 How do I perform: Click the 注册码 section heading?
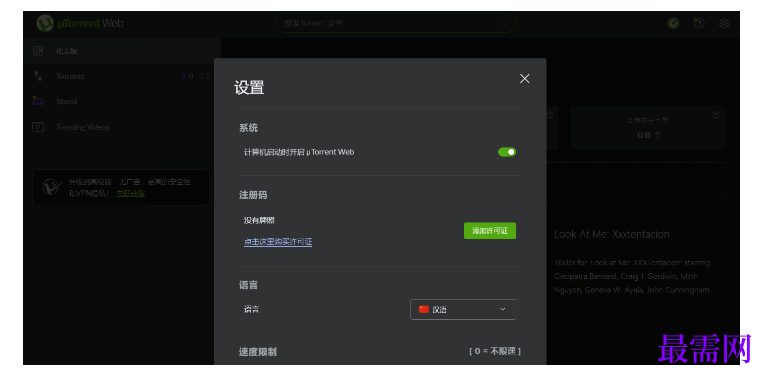[x=253, y=195]
